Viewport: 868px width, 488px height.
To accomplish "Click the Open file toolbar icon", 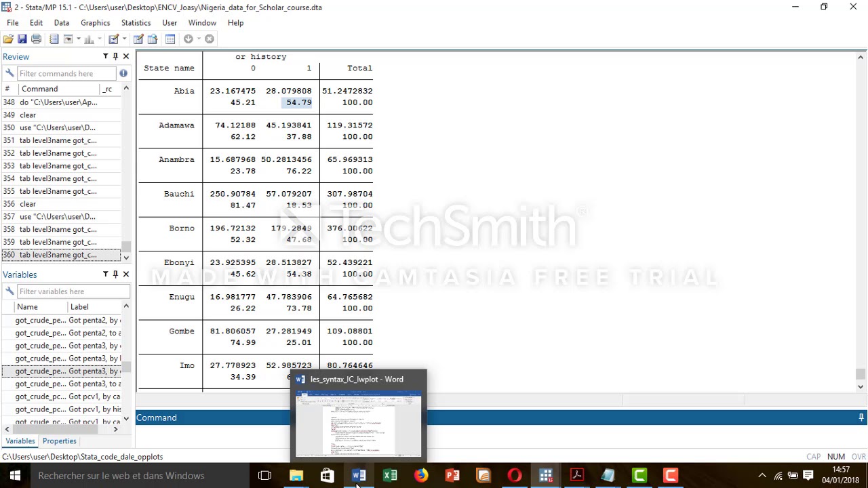I will (x=8, y=39).
